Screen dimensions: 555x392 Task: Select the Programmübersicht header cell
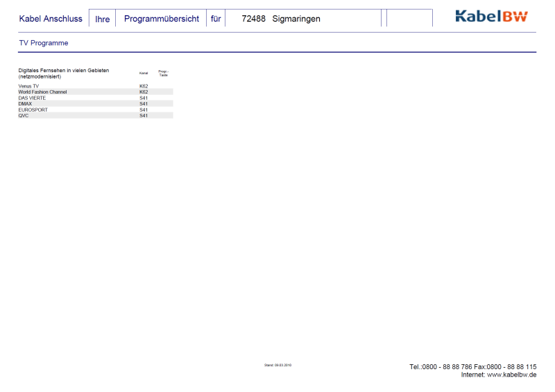click(x=161, y=19)
